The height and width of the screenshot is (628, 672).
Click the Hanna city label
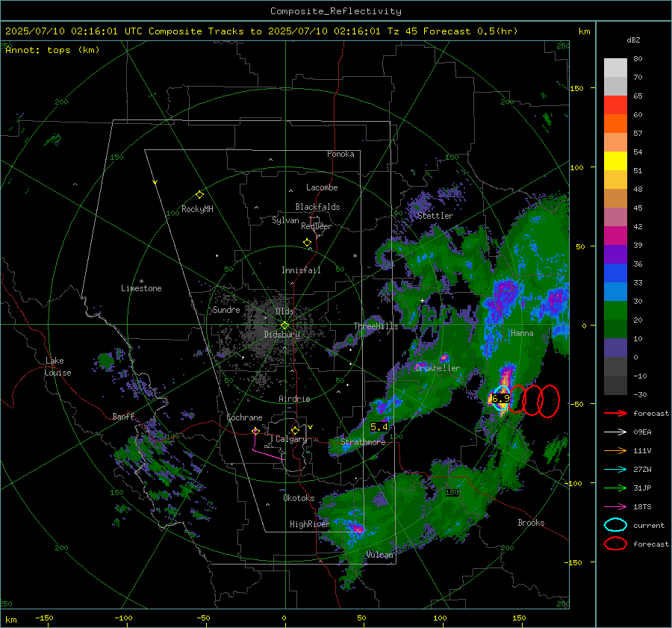(522, 333)
